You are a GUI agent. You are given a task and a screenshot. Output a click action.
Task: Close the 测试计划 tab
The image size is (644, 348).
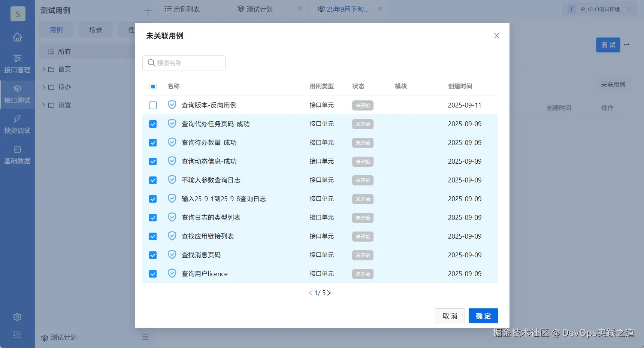pos(300,9)
